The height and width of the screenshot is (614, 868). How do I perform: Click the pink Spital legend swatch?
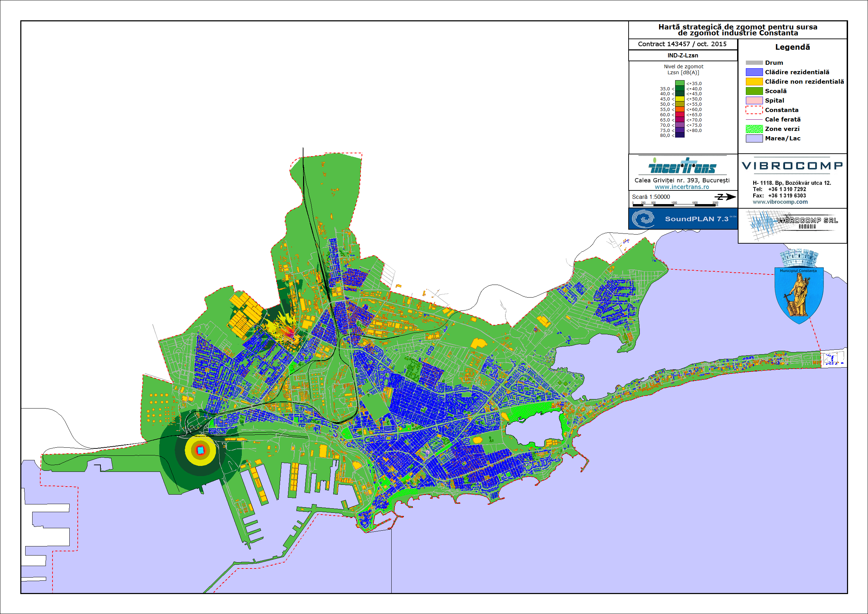click(754, 100)
